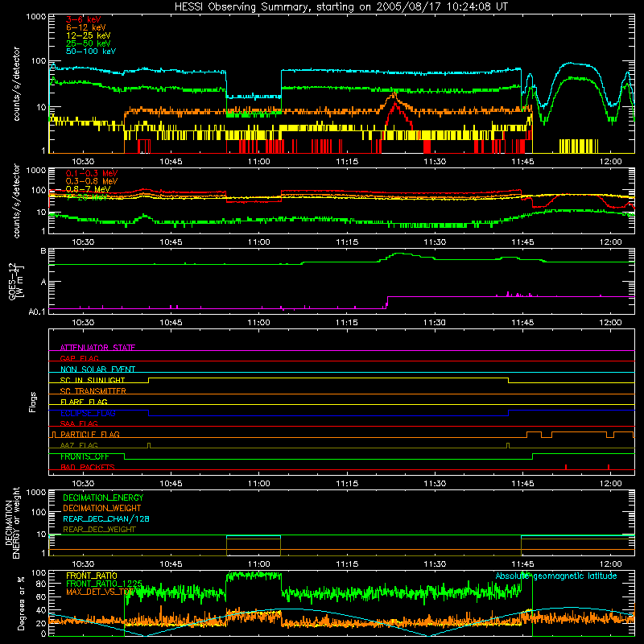644x644 pixels.
Task: Click the Degrees or % axis title
Action: [22, 603]
